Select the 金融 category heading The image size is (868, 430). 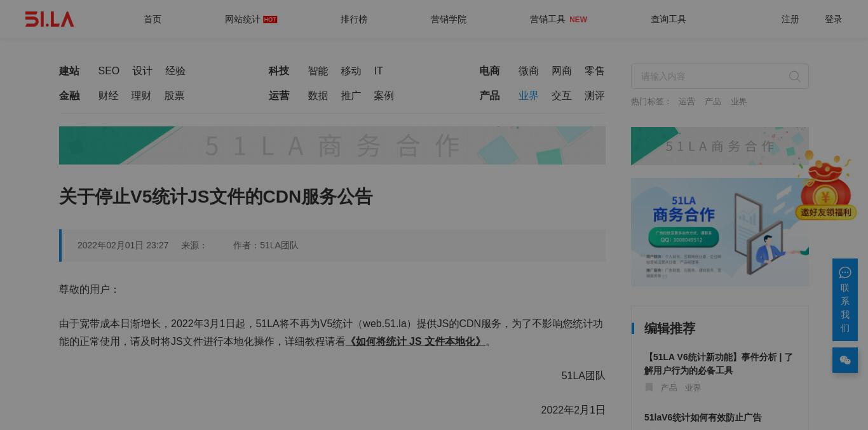point(69,96)
